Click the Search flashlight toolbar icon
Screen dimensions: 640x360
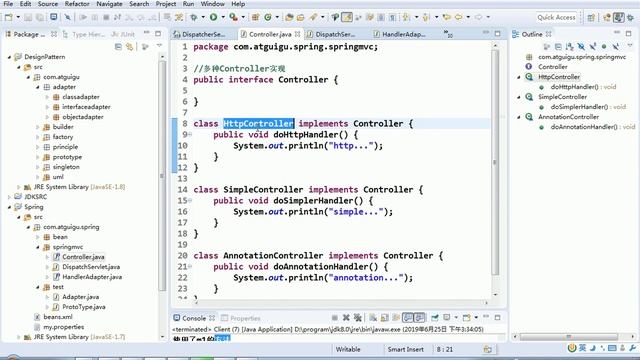313,17
